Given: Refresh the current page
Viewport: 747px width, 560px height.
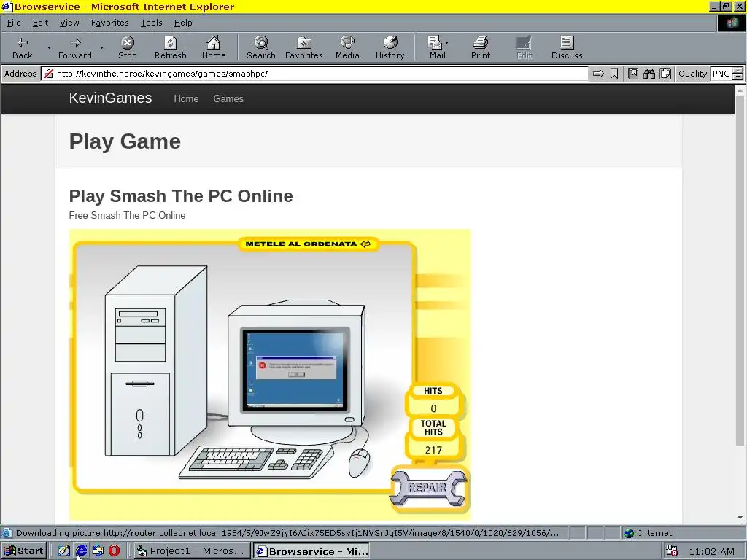Looking at the screenshot, I should coord(170,47).
